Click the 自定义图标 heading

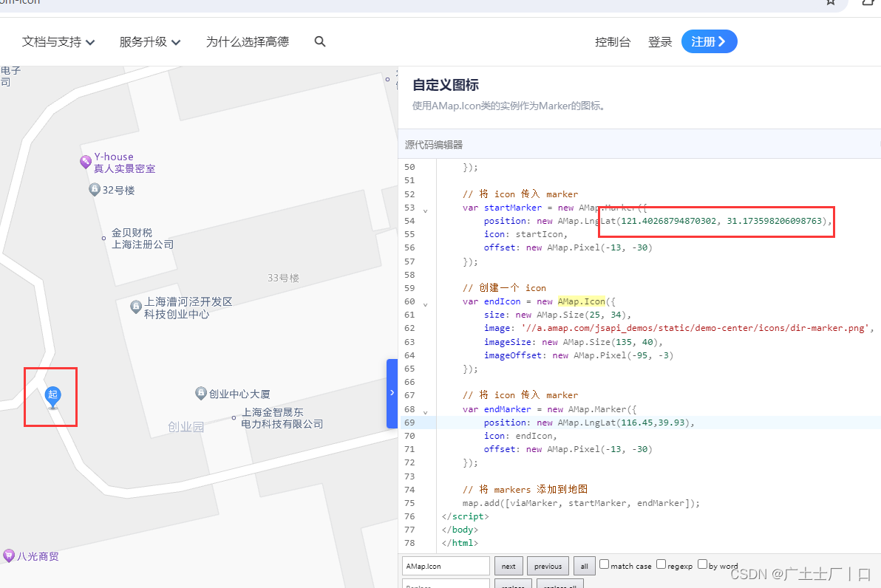pos(446,85)
